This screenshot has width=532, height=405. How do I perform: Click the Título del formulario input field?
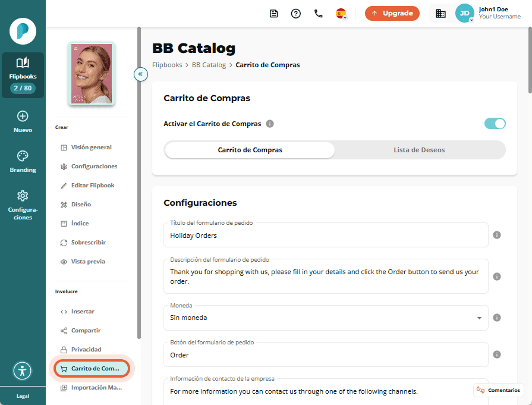tap(325, 236)
